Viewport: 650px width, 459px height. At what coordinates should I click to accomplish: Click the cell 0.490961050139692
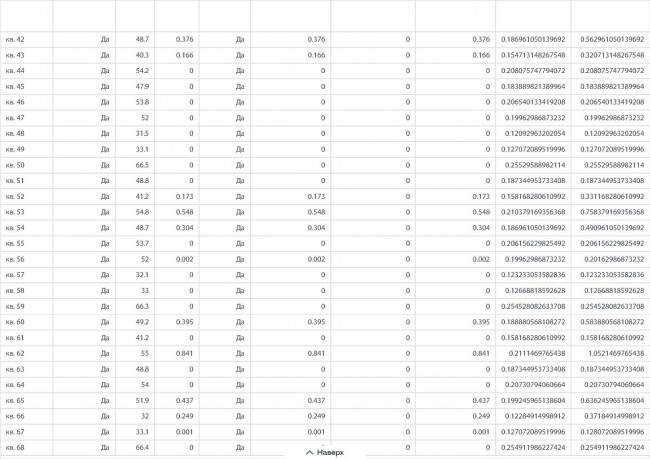612,228
